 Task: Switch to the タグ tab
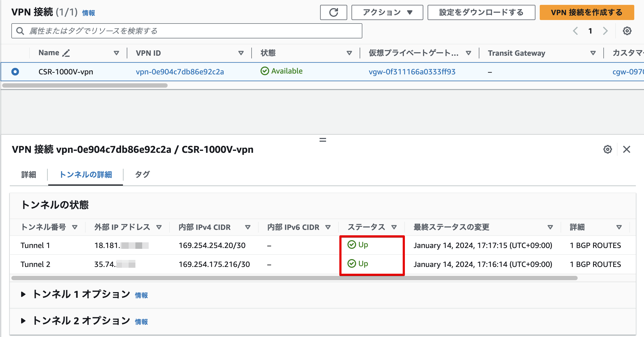click(x=142, y=175)
